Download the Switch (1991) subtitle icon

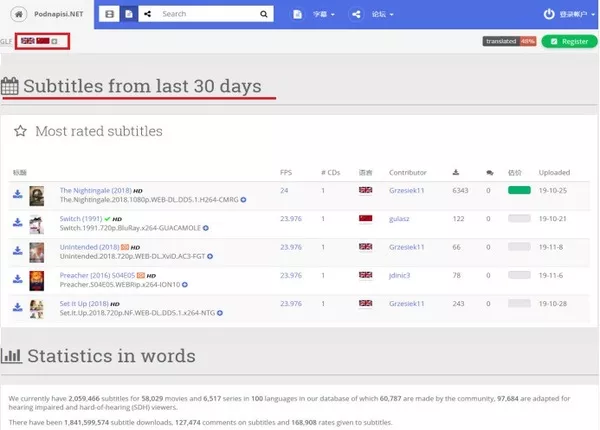tap(17, 222)
